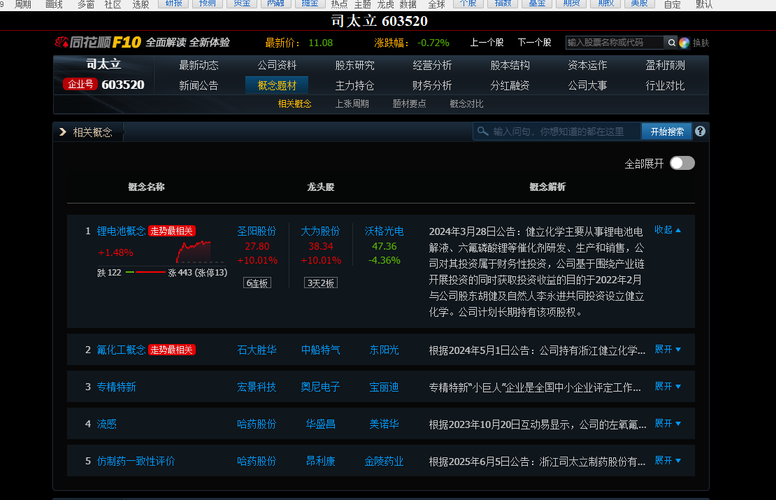Go to previous stock via 上一个股
This screenshot has height=500, width=776.
486,43
